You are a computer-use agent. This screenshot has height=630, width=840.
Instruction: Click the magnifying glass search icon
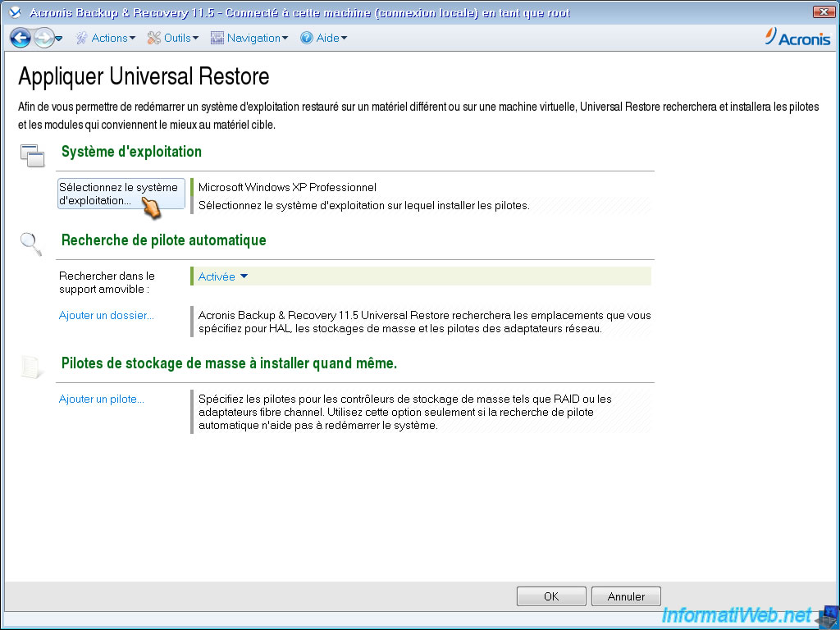30,244
